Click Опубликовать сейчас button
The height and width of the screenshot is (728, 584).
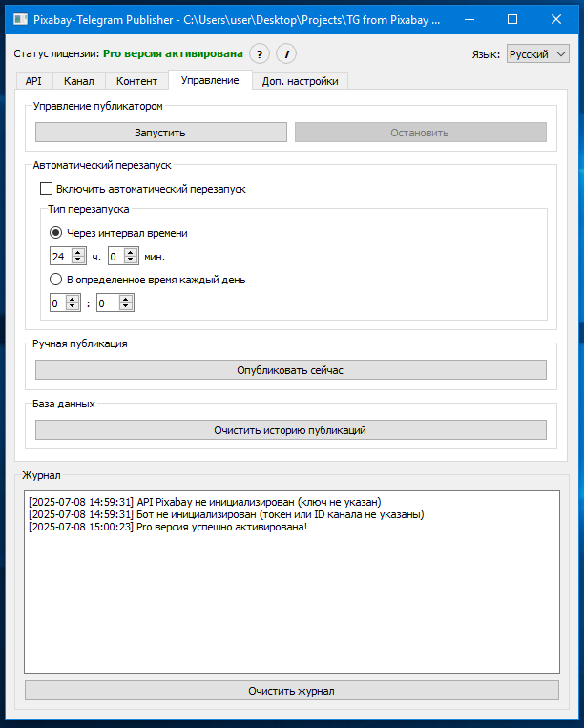coord(291,370)
